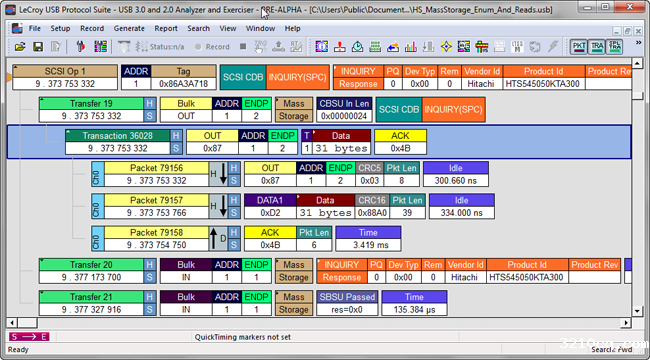
Task: Open the Setup menu
Action: [60, 29]
